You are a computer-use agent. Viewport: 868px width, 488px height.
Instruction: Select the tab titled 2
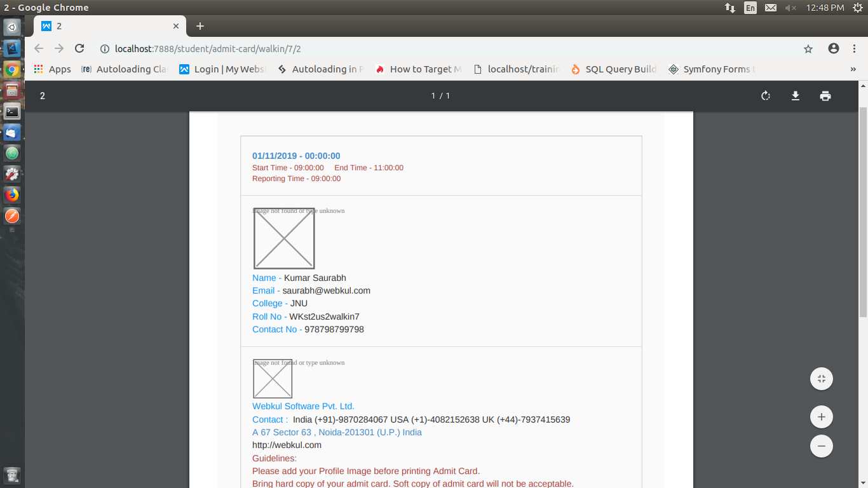pos(105,26)
